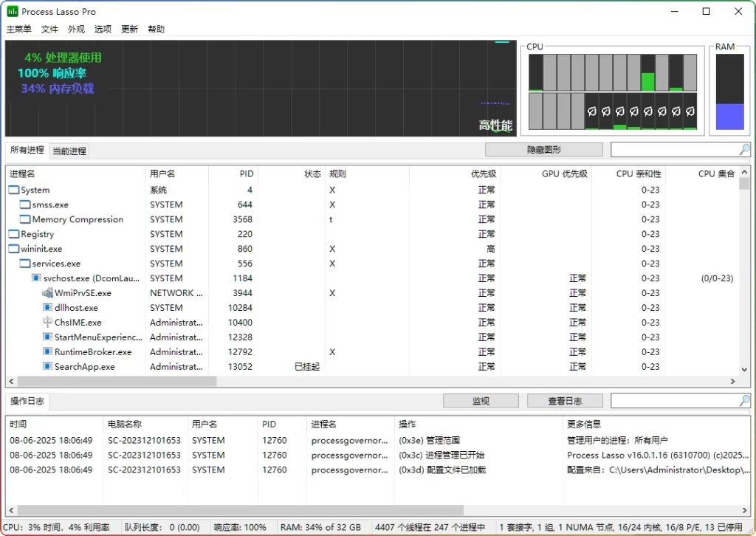Click PID 3944 in the process list
Viewport: 756px width, 536px height.
pos(242,292)
